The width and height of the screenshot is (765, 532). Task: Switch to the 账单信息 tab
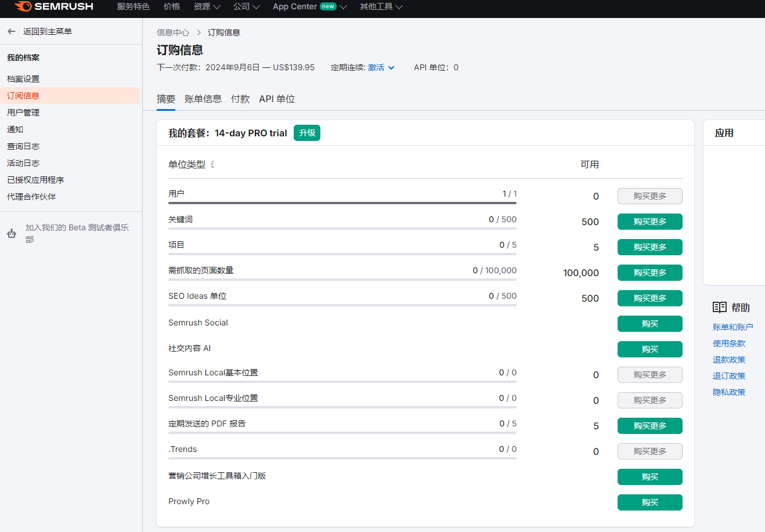pos(203,99)
